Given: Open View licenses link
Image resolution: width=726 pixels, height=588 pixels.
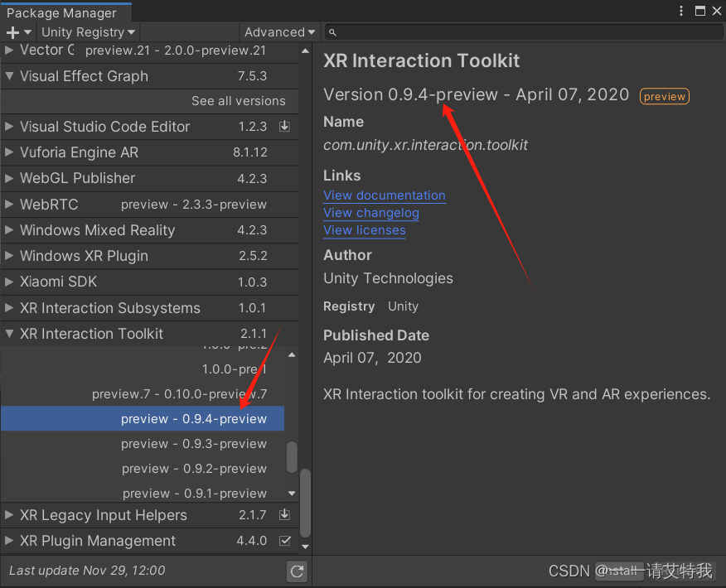Looking at the screenshot, I should tap(365, 230).
